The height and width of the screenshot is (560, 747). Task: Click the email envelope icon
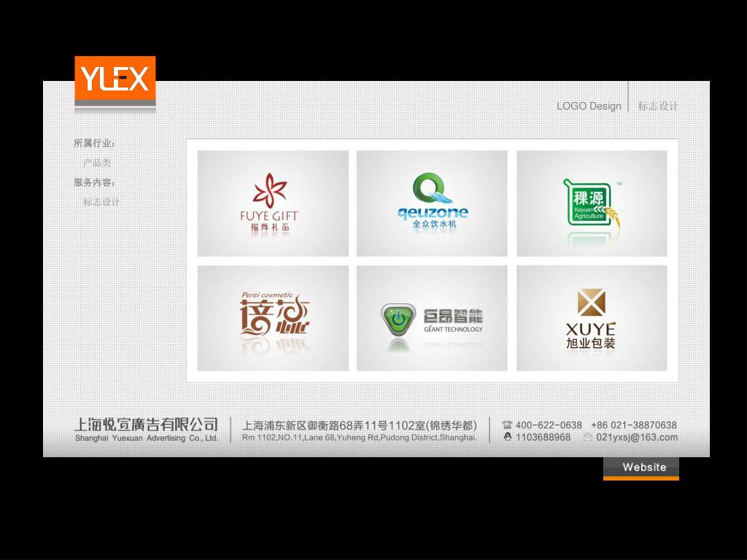pyautogui.click(x=588, y=437)
